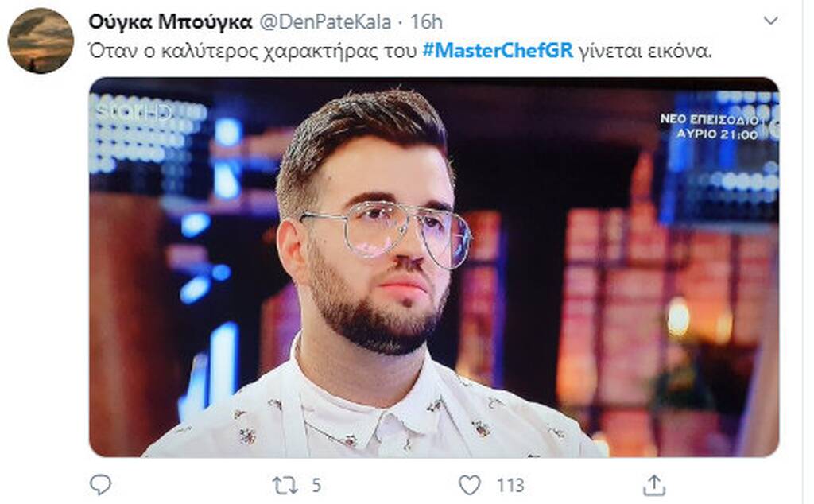Viewport: 814px width, 504px height.
Task: Click the tweet text beginning Όταν ο καλύτερος
Action: click(400, 51)
